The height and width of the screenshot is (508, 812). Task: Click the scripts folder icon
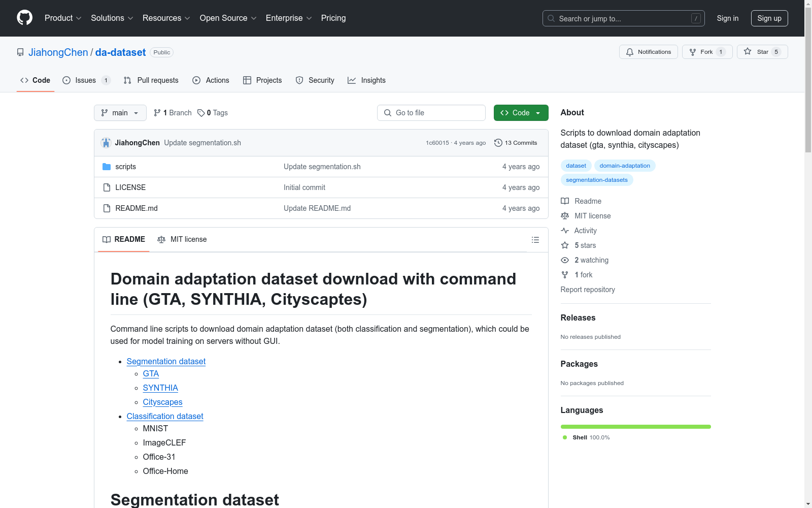tap(107, 167)
